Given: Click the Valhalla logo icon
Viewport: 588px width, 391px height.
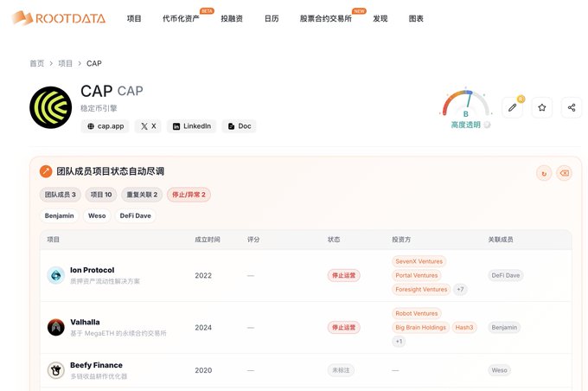Looking at the screenshot, I should [x=56, y=327].
